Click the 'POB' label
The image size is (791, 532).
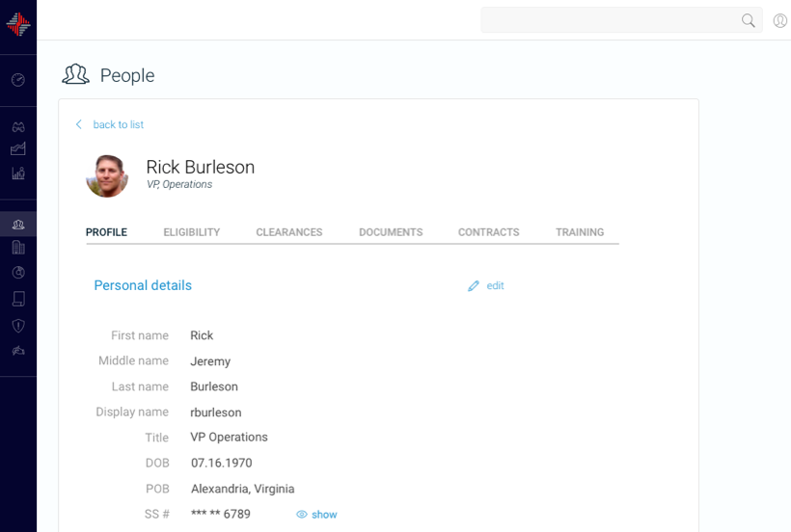157,489
